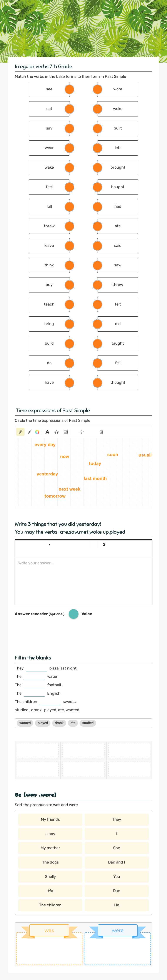
Task: Click the star shape tool
Action: click(x=56, y=432)
